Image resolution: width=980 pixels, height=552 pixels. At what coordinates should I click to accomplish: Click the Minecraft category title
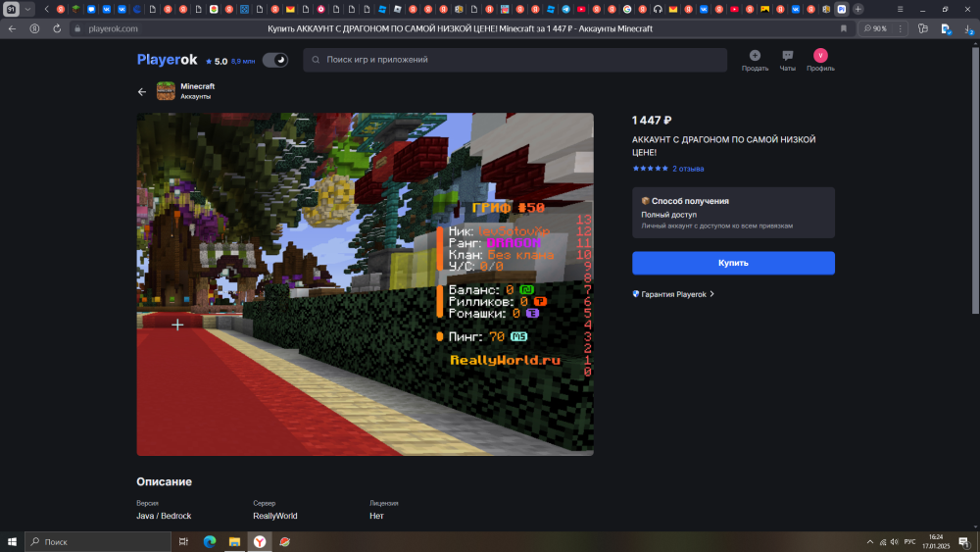tap(198, 86)
